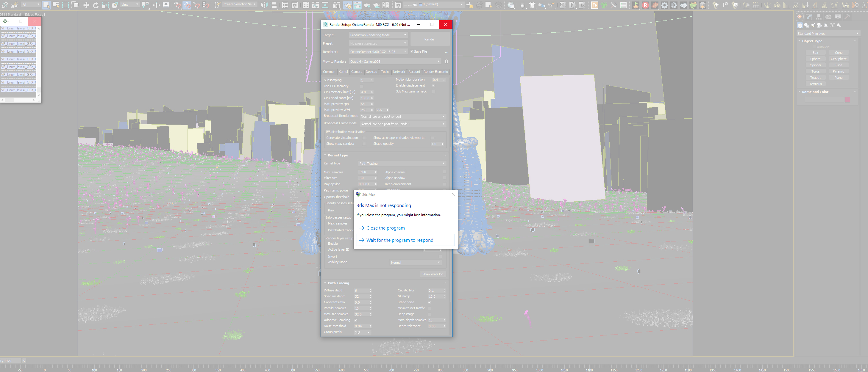Disable the Adaptive Sampling checkbox

point(356,320)
